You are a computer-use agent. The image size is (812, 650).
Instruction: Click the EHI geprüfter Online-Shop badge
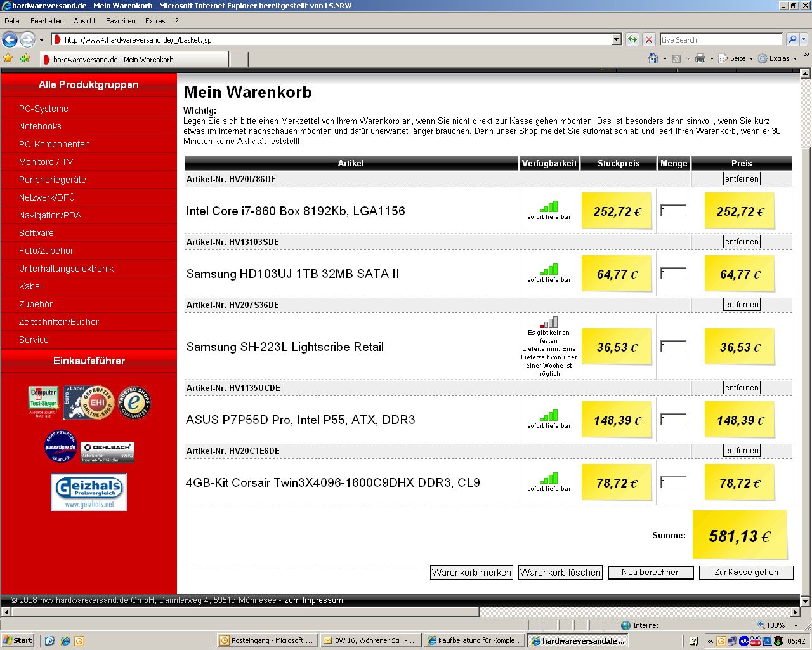(x=88, y=402)
